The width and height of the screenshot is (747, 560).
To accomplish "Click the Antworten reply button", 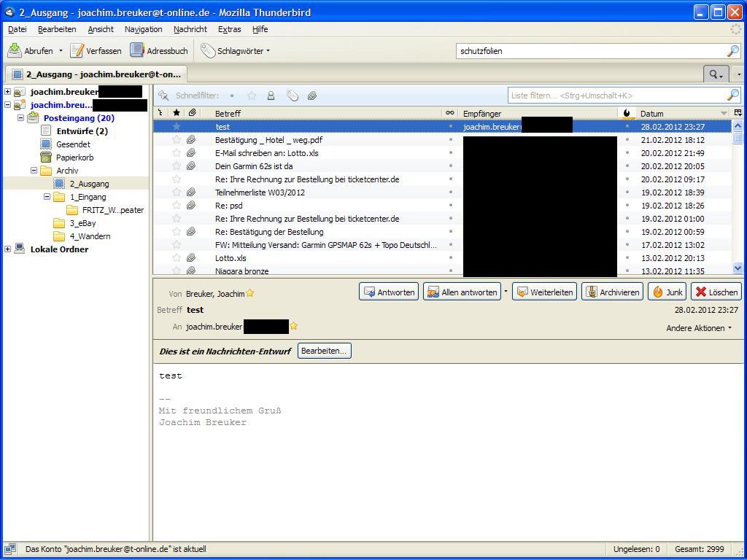I will tap(389, 292).
